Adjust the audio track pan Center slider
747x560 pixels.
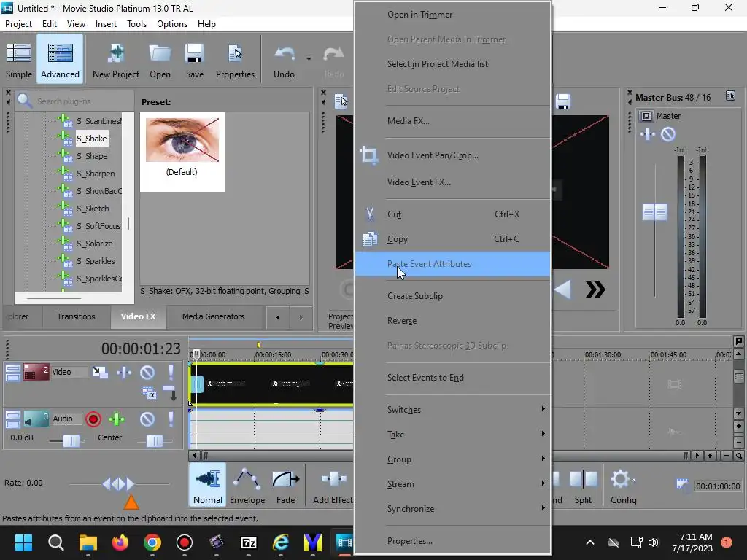coord(155,441)
